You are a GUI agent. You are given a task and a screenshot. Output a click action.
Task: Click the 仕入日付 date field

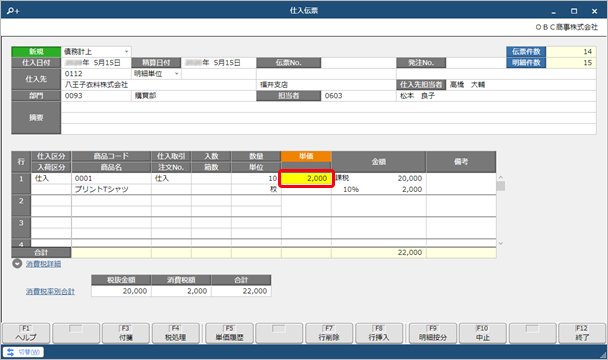pyautogui.click(x=96, y=63)
